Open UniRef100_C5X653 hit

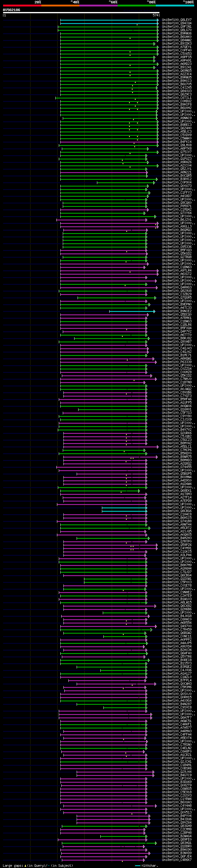click(x=177, y=54)
